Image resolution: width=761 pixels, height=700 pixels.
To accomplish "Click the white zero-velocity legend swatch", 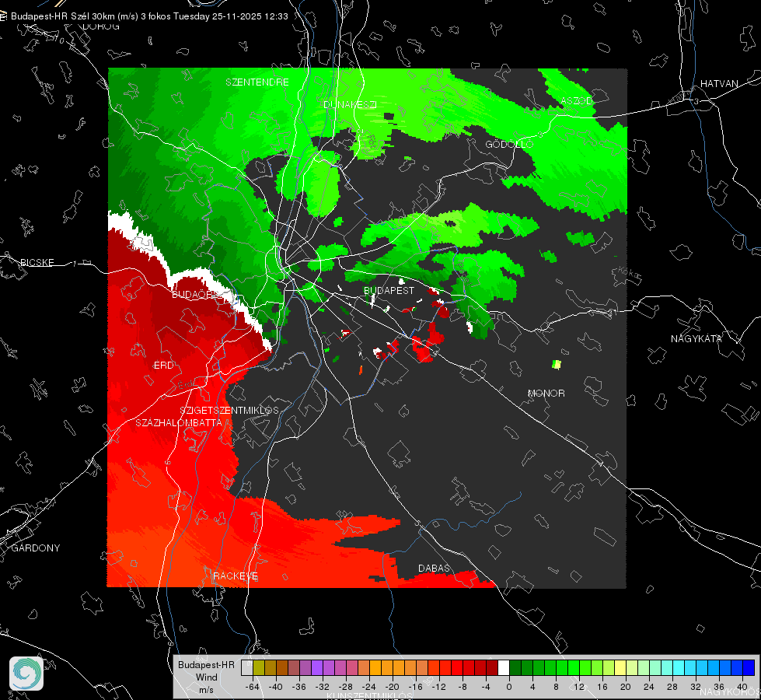I will pyautogui.click(x=504, y=668).
